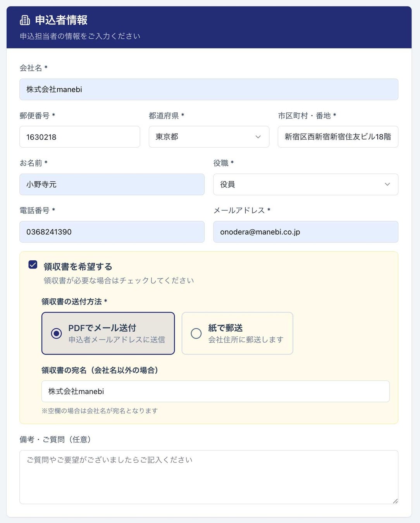This screenshot has height=523, width=420.
Task: Open the 都道府県 dropdown showing 東京都
Action: click(208, 137)
